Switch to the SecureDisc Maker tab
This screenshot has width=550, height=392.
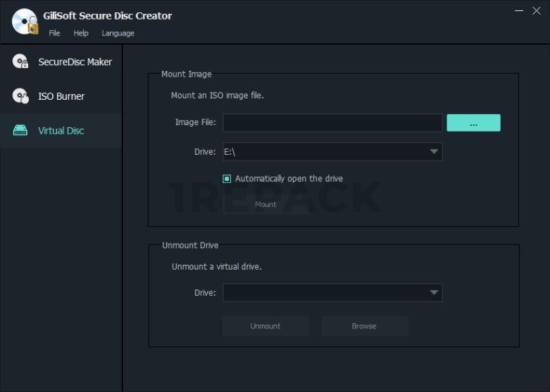click(x=75, y=62)
